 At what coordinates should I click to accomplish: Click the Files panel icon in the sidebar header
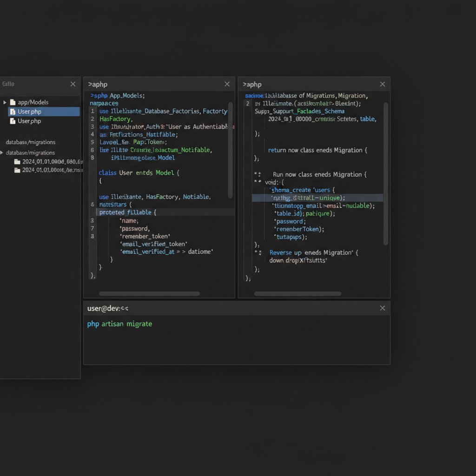point(7,84)
